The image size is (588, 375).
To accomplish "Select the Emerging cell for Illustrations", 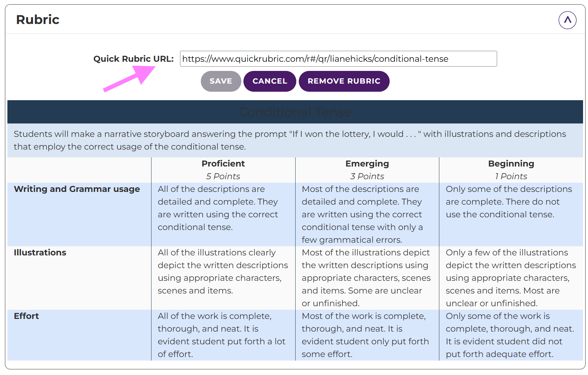I will 367,278.
